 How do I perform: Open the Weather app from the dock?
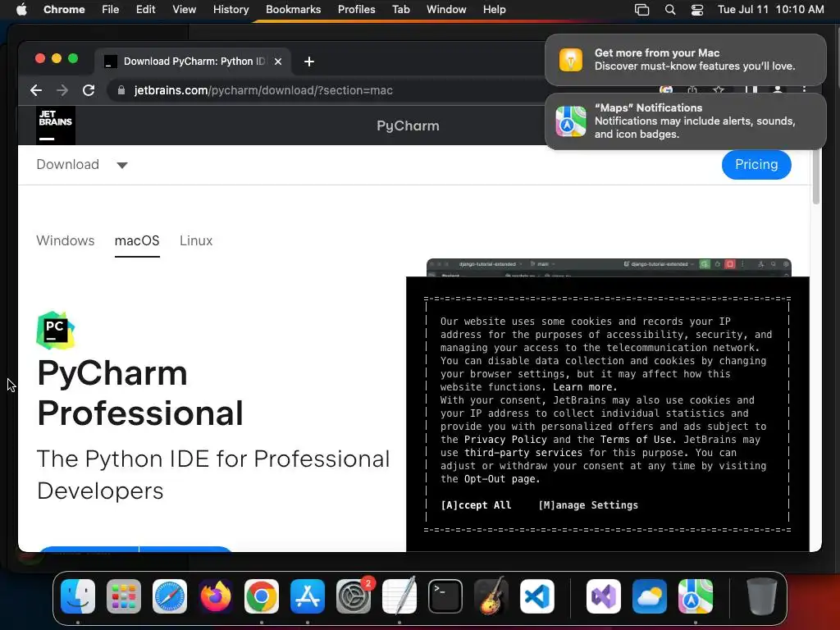650,596
